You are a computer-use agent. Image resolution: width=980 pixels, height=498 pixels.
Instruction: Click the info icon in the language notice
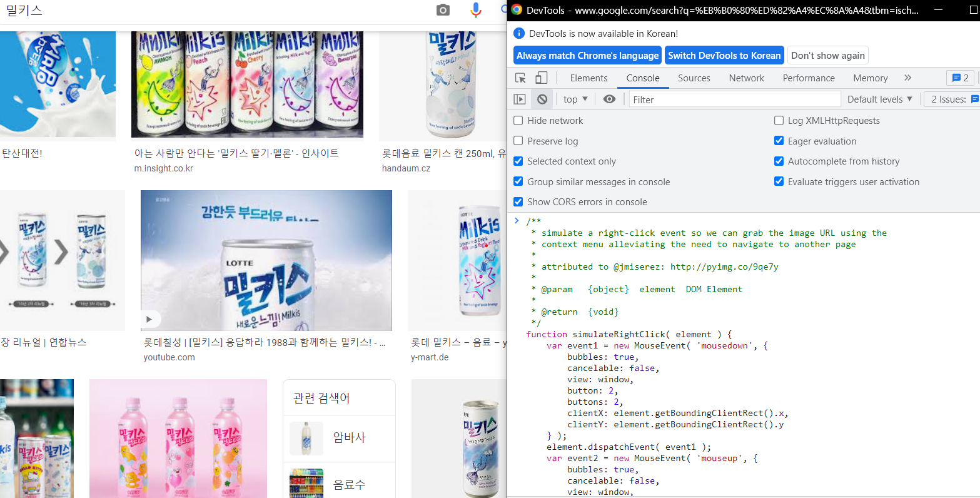point(518,33)
